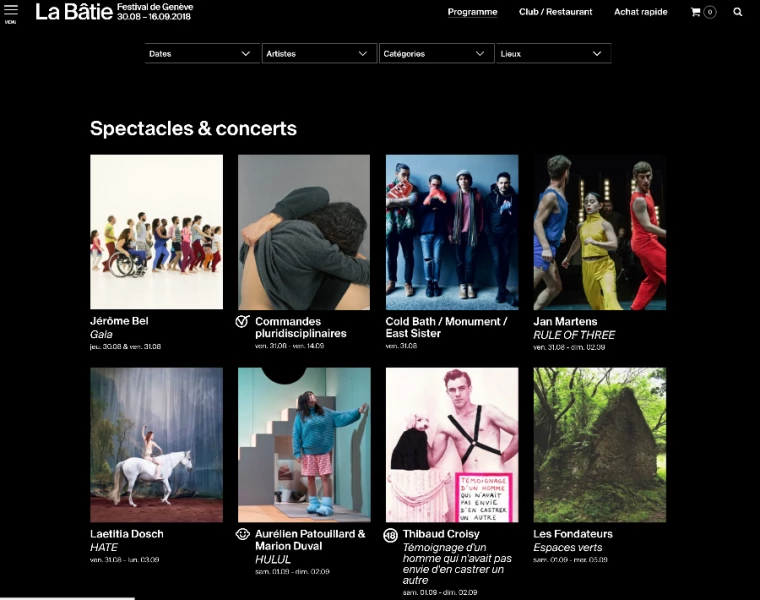Select the Cold Bath band photo thumbnail
This screenshot has width=760, height=600.
[x=452, y=232]
